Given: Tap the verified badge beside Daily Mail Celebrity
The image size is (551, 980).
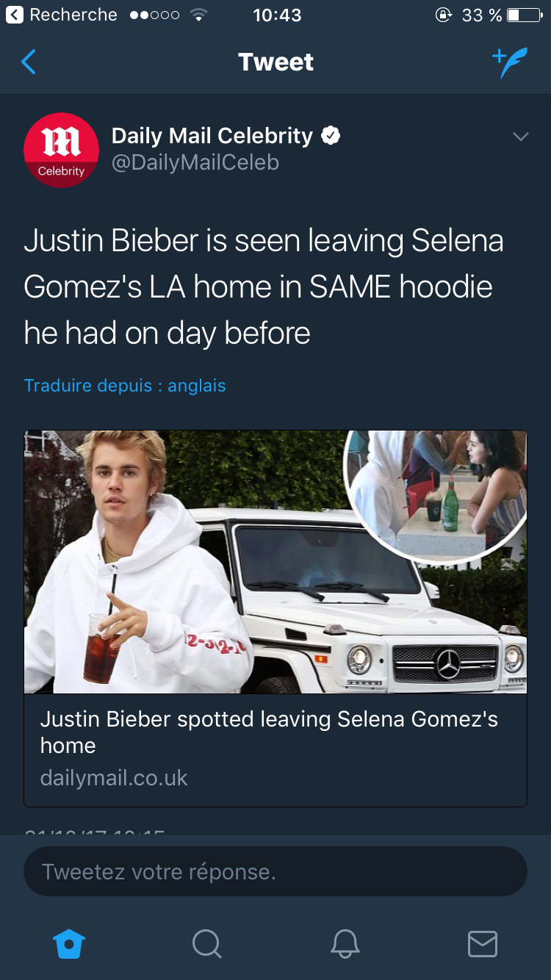Looking at the screenshot, I should (331, 136).
